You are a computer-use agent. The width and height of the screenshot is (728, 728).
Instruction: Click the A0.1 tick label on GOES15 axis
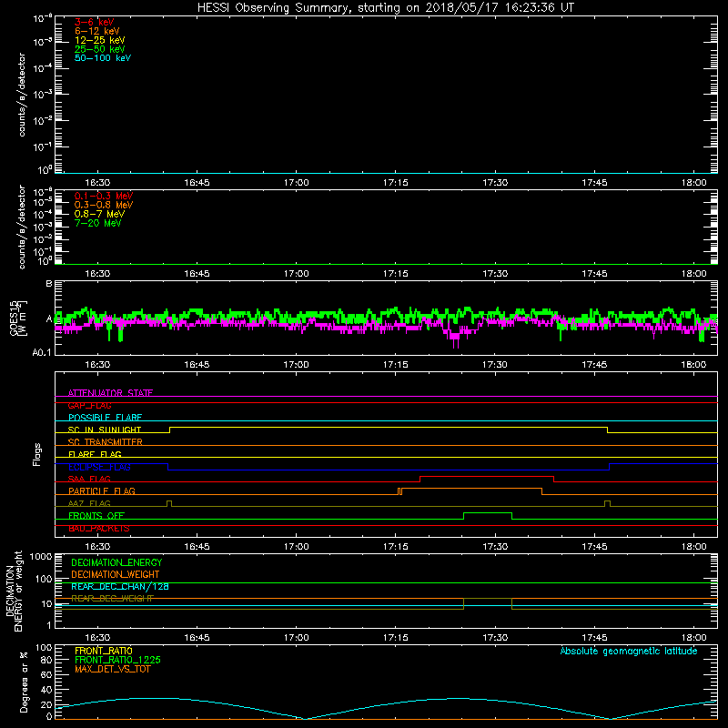42,352
